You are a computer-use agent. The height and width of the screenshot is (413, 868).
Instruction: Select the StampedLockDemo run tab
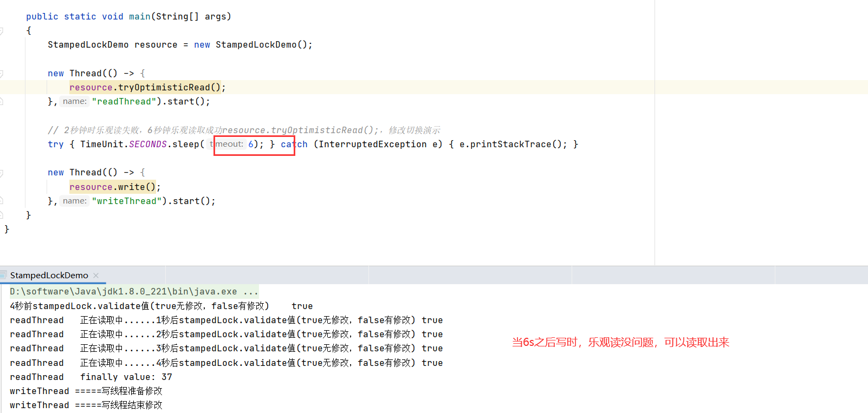point(49,275)
